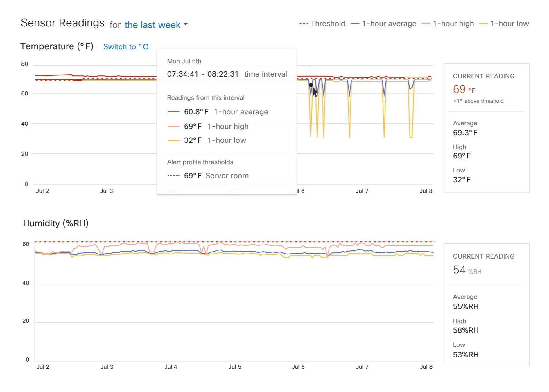Click temperature High value '69°F' in side panel

(x=462, y=156)
